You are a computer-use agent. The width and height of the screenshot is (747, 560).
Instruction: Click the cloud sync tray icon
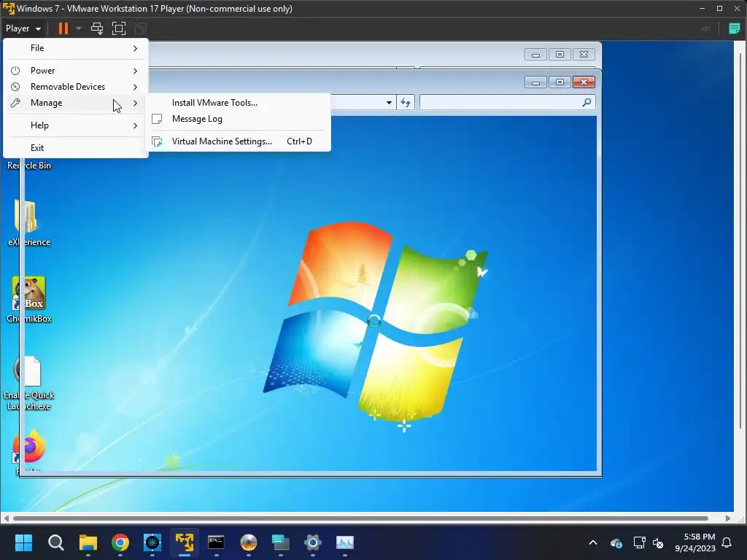pos(616,542)
